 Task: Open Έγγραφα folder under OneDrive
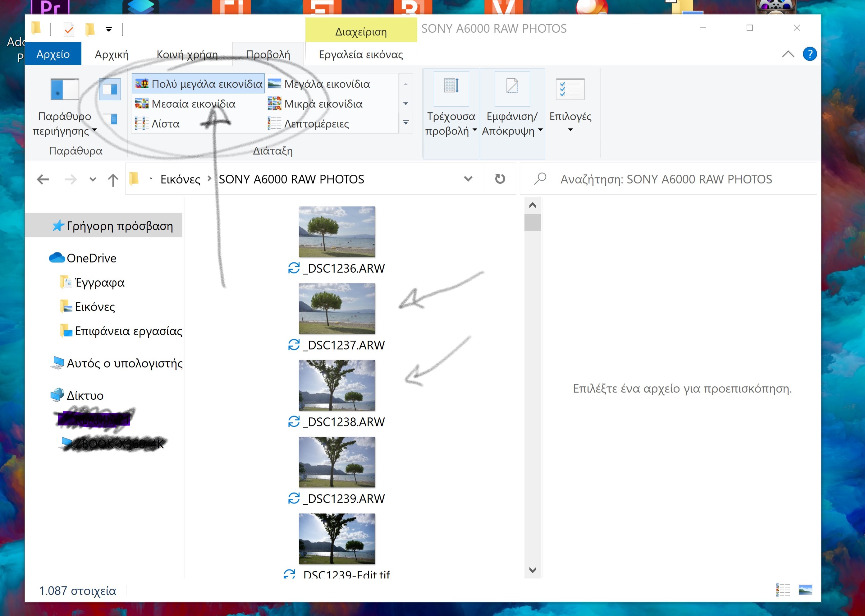click(x=92, y=282)
